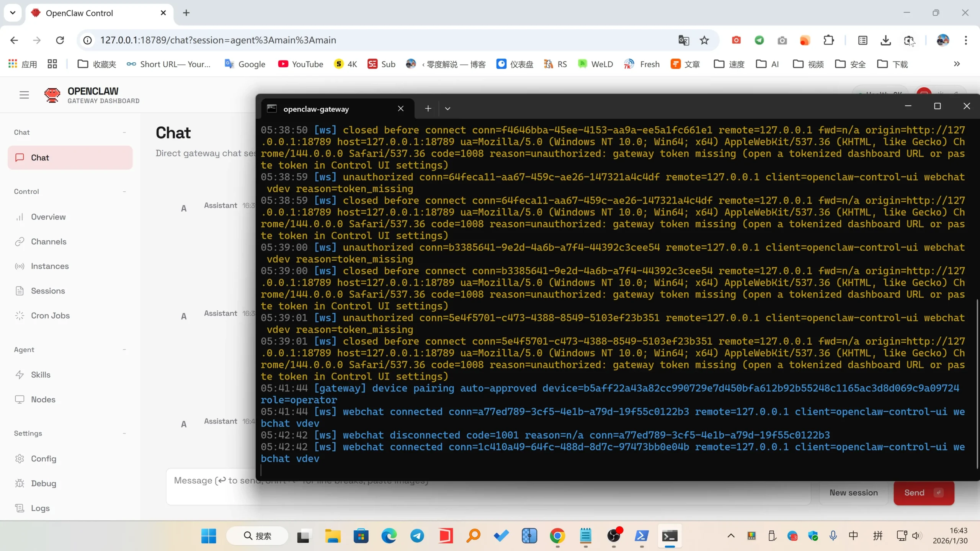Expand the overflow bookmarks chevron
Screen dimensions: 980x551
click(957, 64)
